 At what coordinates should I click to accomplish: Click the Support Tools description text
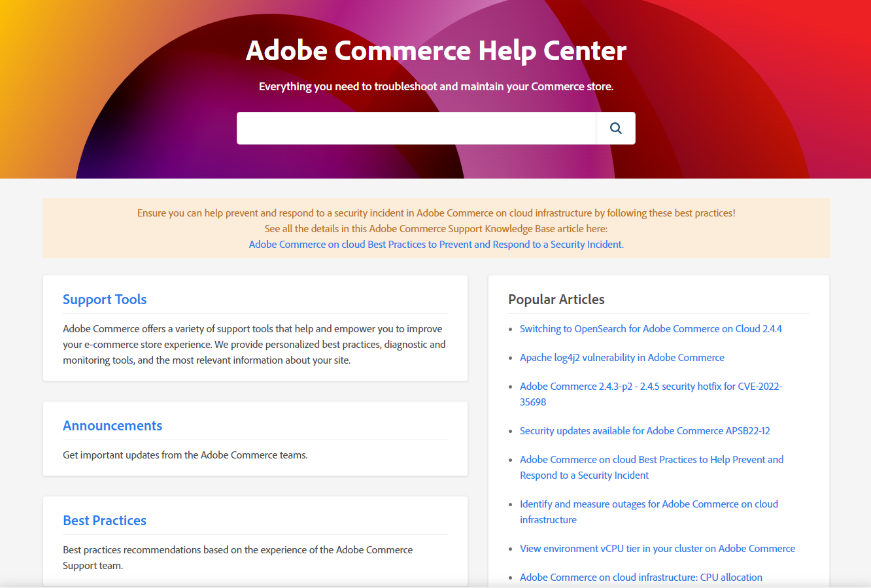click(x=254, y=345)
